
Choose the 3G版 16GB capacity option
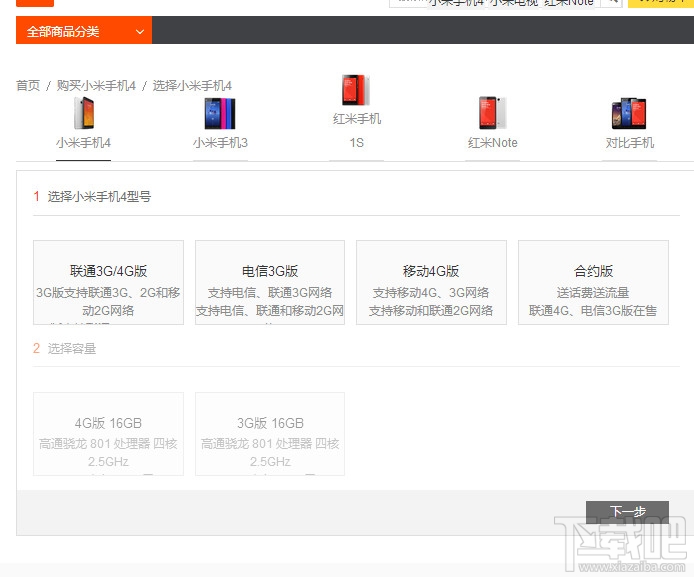pyautogui.click(x=270, y=434)
